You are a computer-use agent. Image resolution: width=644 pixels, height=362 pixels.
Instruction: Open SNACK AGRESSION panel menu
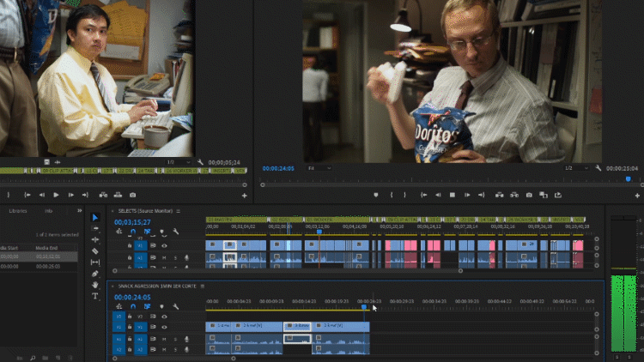pos(203,286)
